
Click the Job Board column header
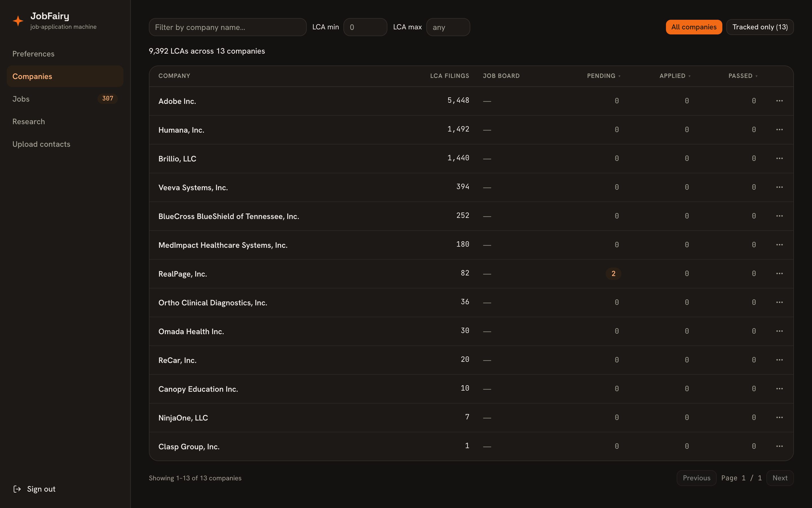(x=501, y=76)
